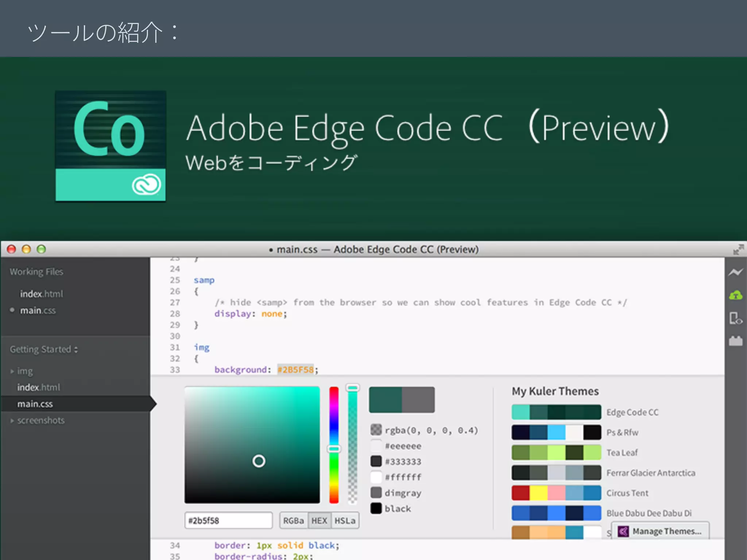The width and height of the screenshot is (747, 560).
Task: Select the Blue Dabu Dee Dabu Di theme
Action: coord(556,513)
